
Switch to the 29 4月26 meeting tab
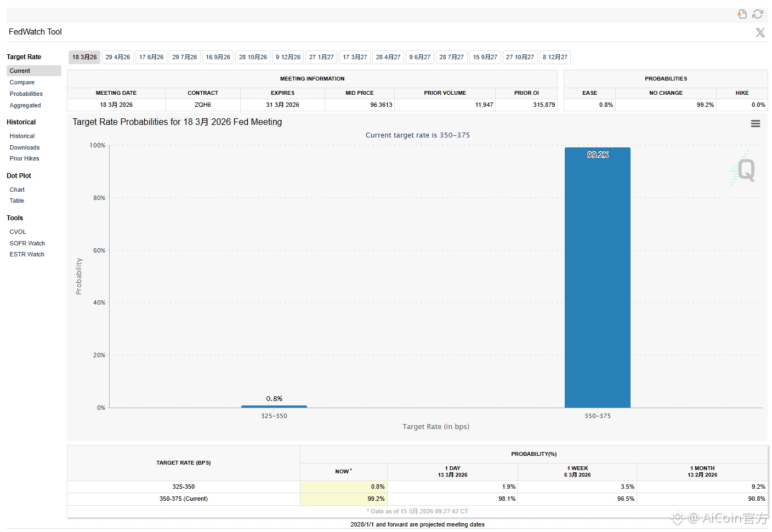118,58
